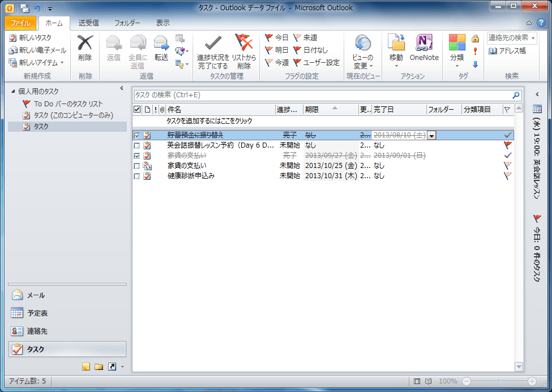Viewport: 552px width, 392px height.
Task: Set low importance with blue down arrow
Action: click(x=475, y=64)
